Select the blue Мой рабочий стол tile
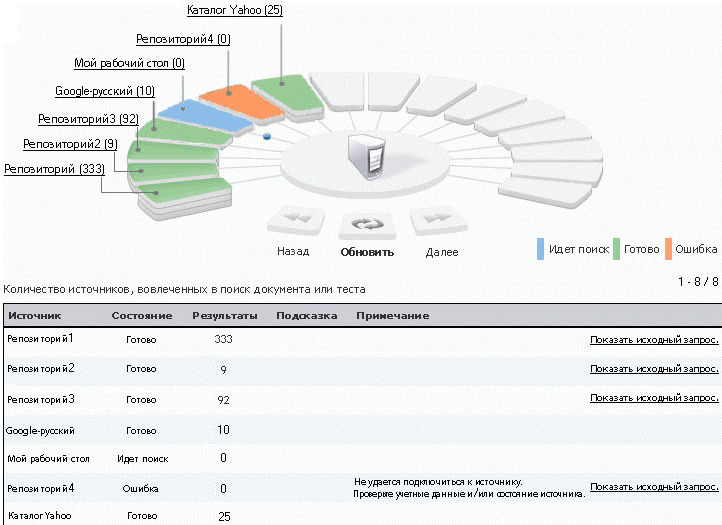722x525 pixels. coord(205,117)
